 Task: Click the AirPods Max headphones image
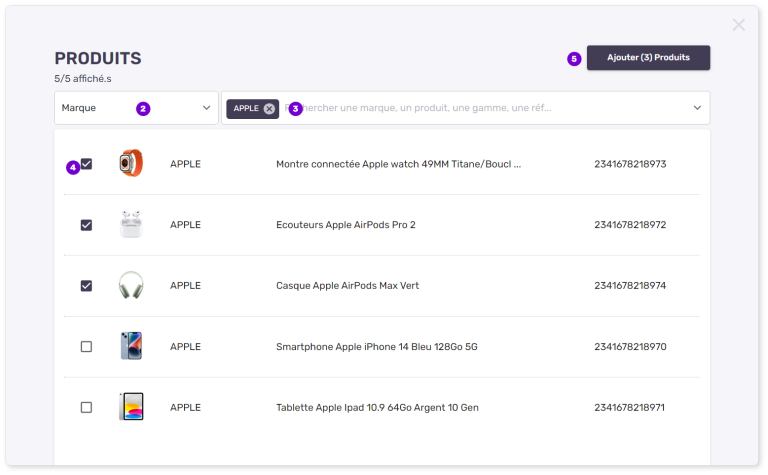(x=131, y=286)
